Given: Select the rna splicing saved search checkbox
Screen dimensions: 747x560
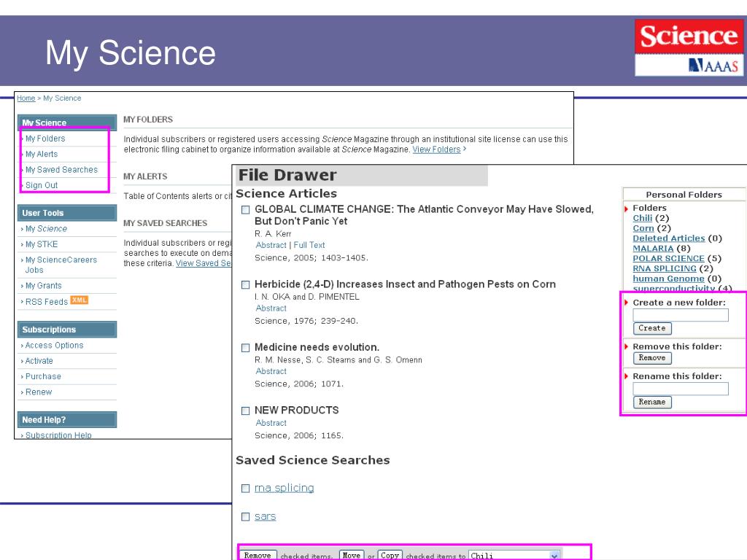Looking at the screenshot, I should [x=245, y=488].
